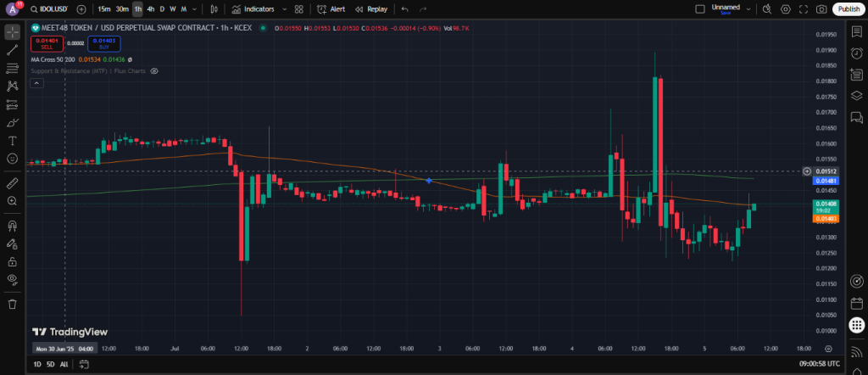Select the 5D date range
The height and width of the screenshot is (375, 868).
coord(50,364)
